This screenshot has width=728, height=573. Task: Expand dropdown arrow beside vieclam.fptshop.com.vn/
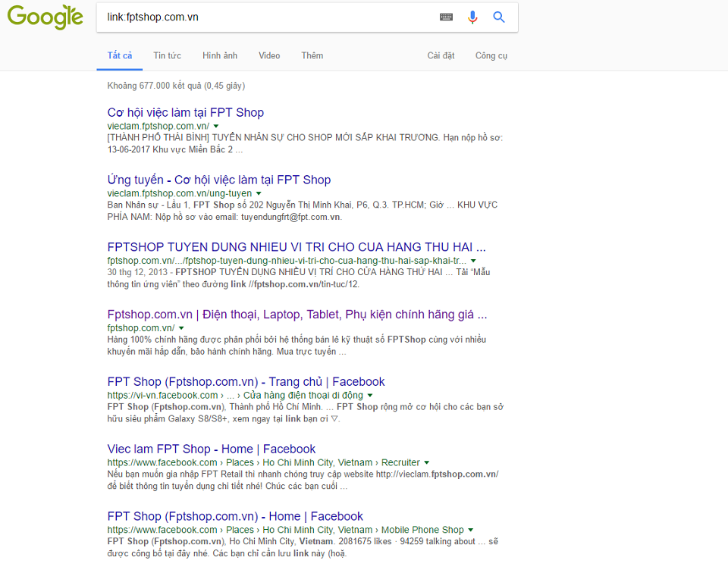coord(216,127)
